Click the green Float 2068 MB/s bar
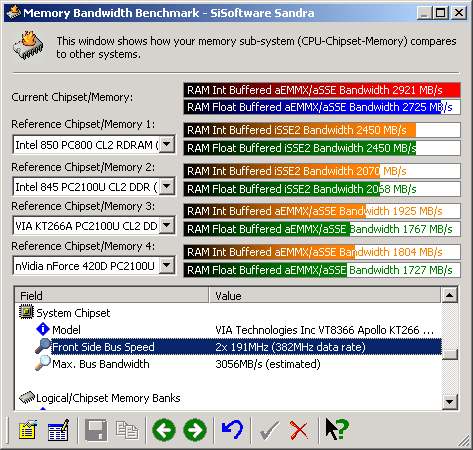This screenshot has width=473, height=450. 322,189
